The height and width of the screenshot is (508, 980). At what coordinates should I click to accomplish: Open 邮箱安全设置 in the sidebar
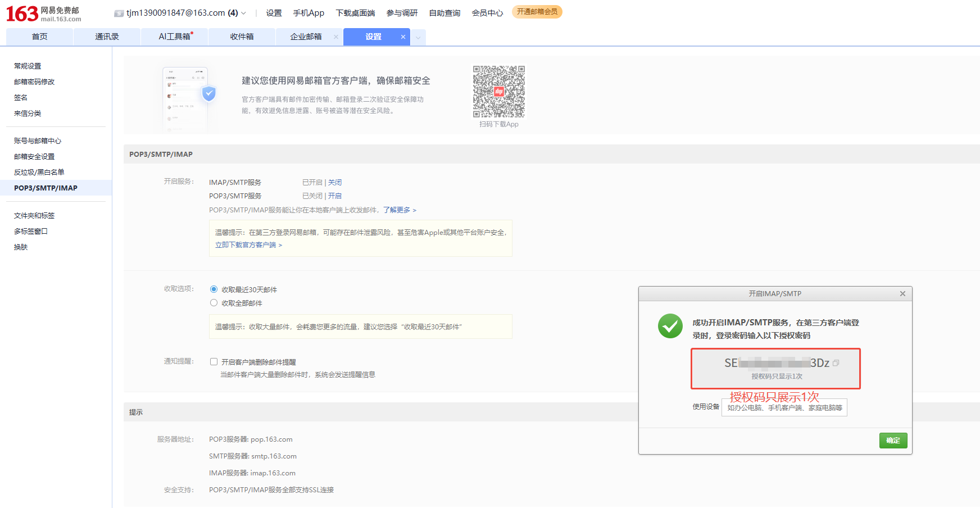click(x=34, y=157)
